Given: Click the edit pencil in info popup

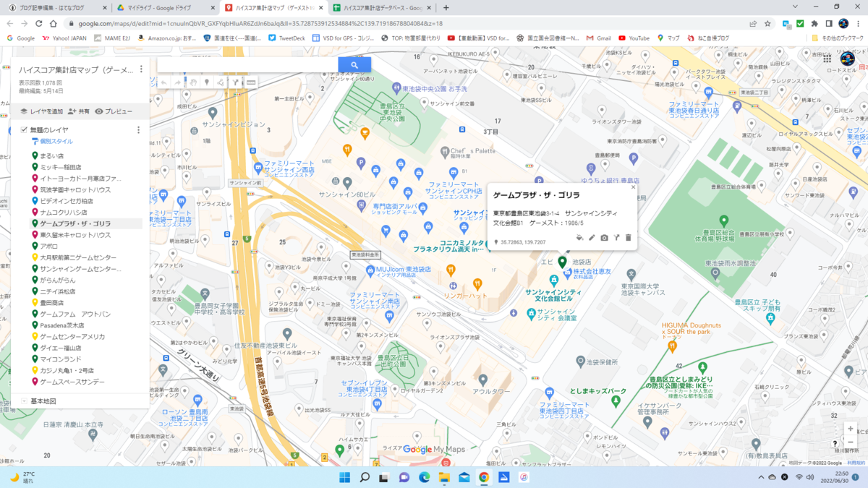Looking at the screenshot, I should click(x=592, y=237).
